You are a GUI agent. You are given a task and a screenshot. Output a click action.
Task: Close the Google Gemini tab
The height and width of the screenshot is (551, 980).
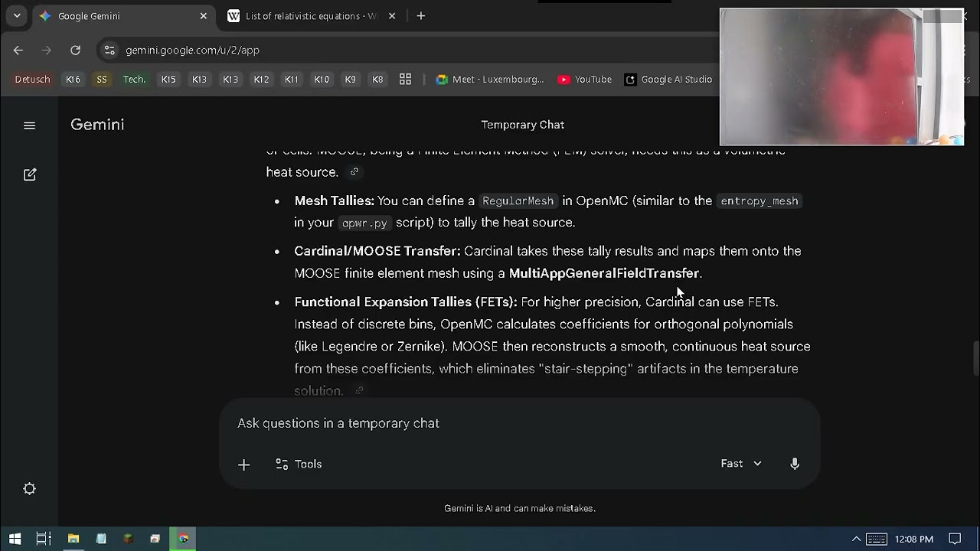[x=204, y=16]
